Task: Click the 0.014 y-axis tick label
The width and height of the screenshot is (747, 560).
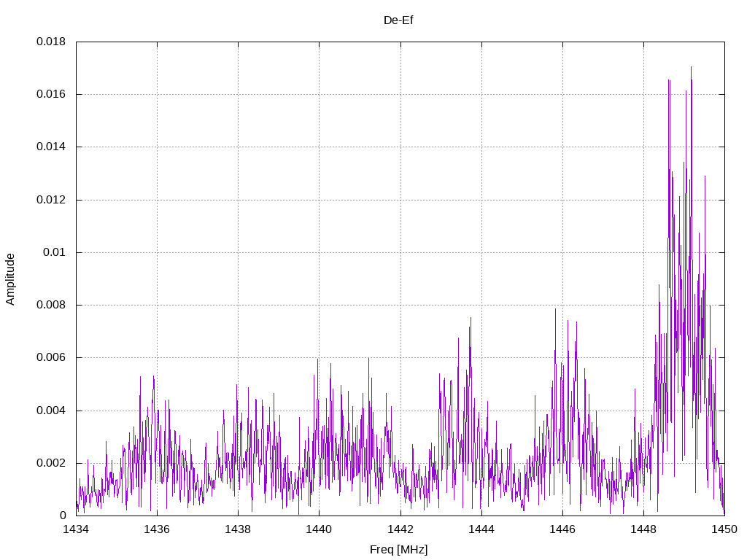Action: [51, 147]
